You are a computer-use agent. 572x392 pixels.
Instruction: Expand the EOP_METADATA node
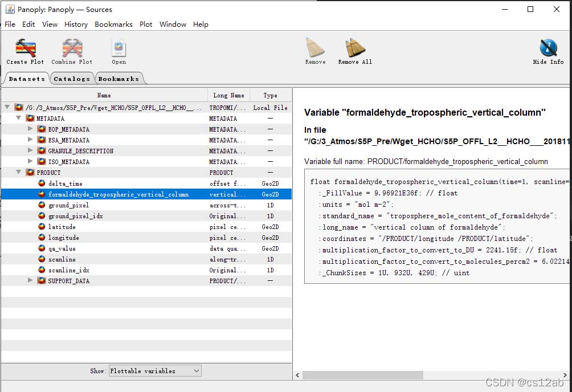tap(30, 129)
